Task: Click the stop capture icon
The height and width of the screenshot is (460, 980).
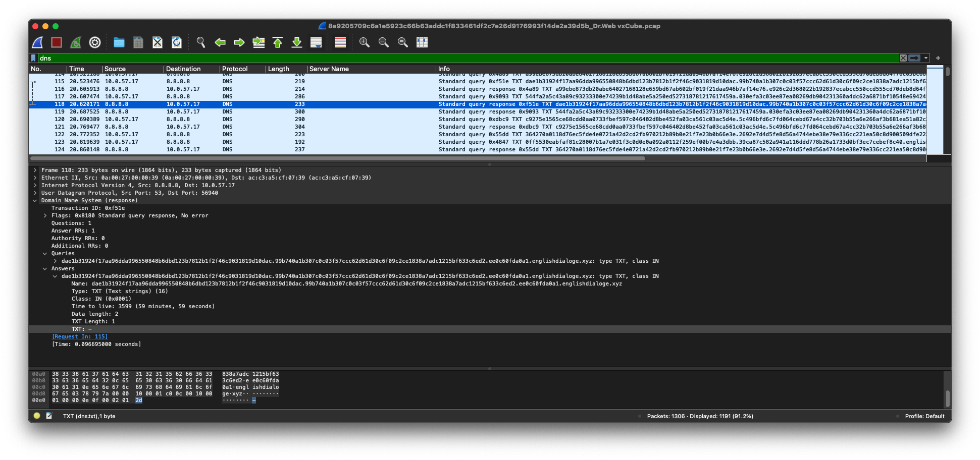Action: tap(56, 42)
